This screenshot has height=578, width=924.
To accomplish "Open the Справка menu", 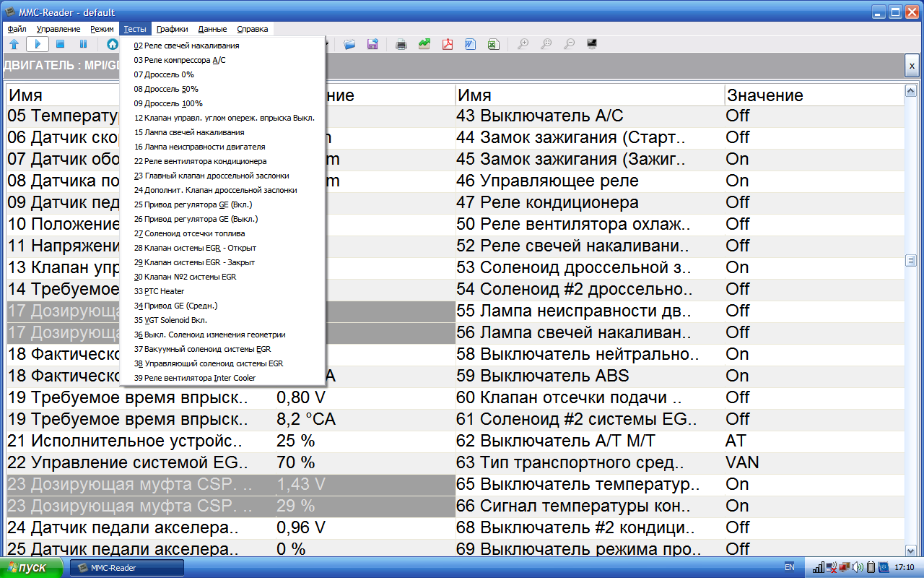I will click(252, 29).
